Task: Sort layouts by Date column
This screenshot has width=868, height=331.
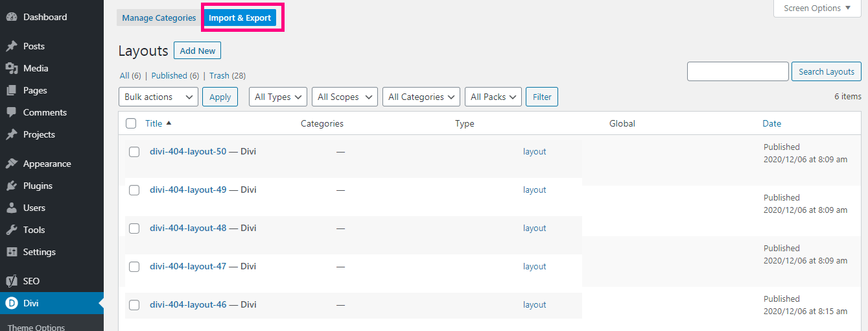Action: point(771,123)
